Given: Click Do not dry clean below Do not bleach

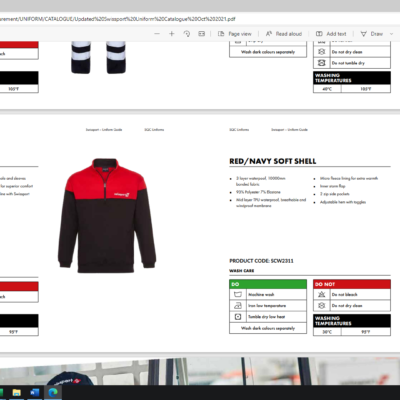Looking at the screenshot, I should coord(347,306).
